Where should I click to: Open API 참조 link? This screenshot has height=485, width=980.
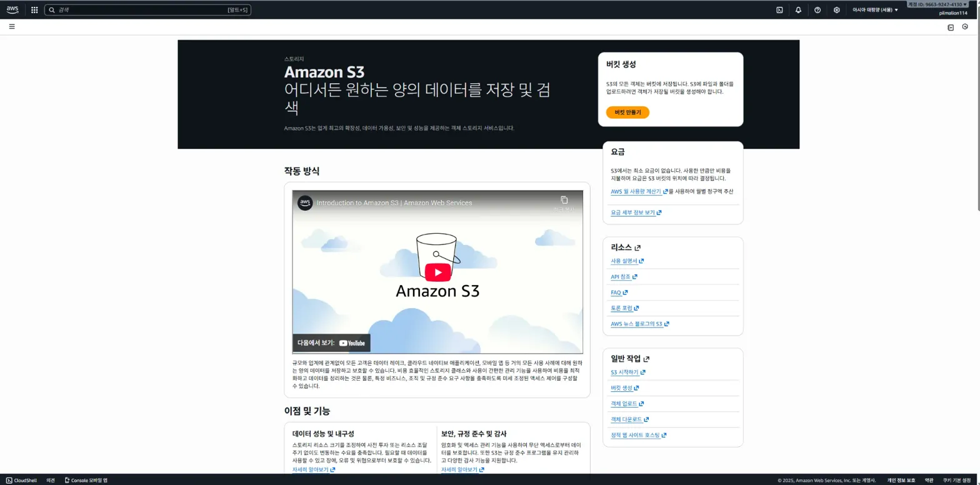(624, 276)
